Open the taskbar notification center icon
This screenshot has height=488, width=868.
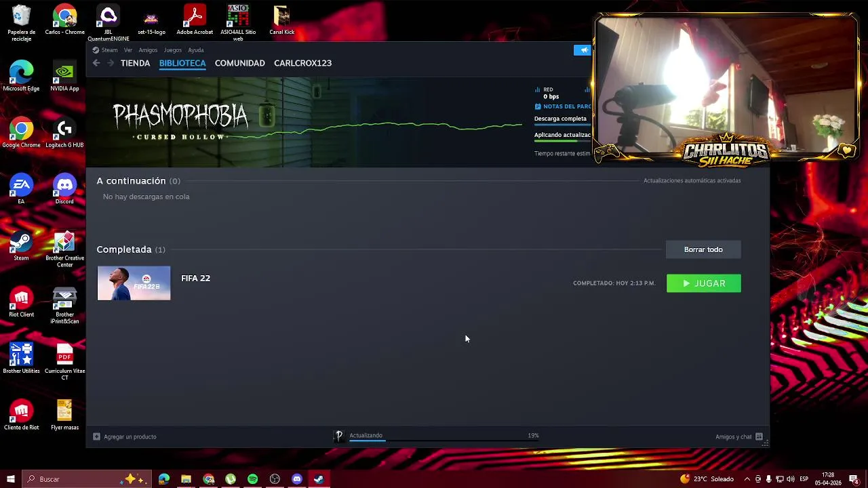[854, 479]
